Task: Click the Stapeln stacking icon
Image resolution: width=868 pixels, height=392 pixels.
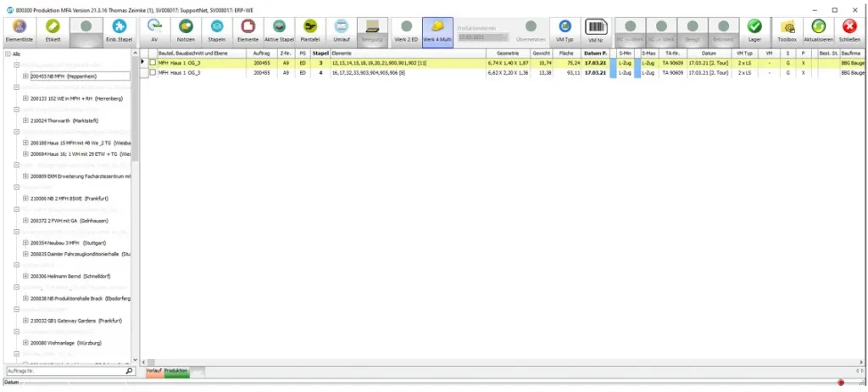Action: coord(216,30)
